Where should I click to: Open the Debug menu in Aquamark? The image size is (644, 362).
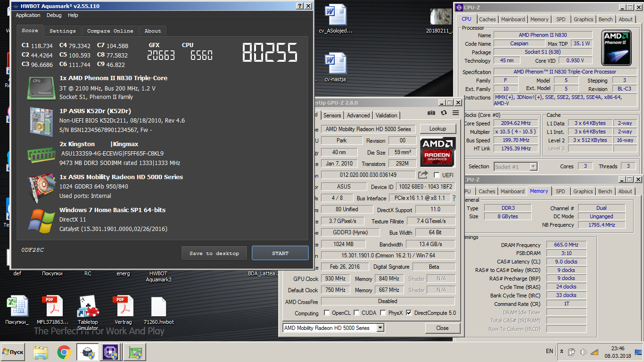pyautogui.click(x=54, y=15)
